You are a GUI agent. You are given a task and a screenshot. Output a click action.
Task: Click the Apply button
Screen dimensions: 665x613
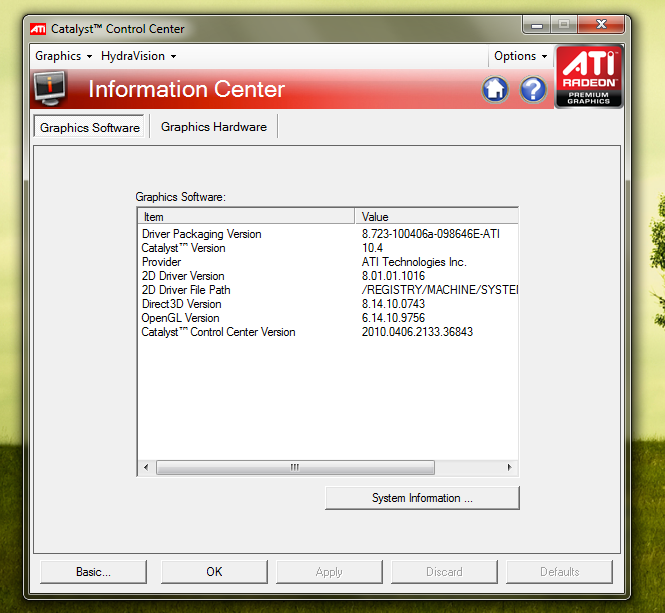tap(329, 572)
